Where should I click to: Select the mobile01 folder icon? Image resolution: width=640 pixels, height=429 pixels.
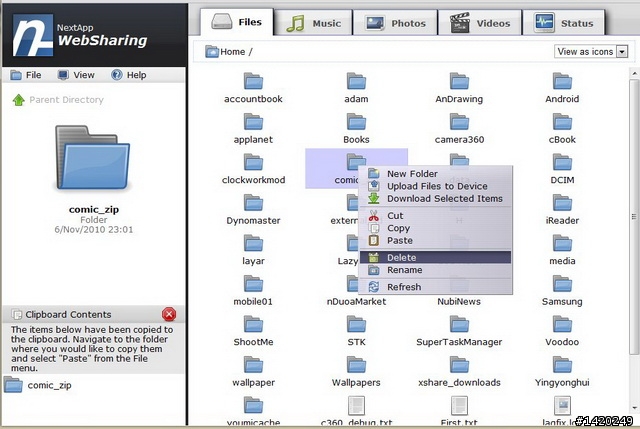pos(253,284)
